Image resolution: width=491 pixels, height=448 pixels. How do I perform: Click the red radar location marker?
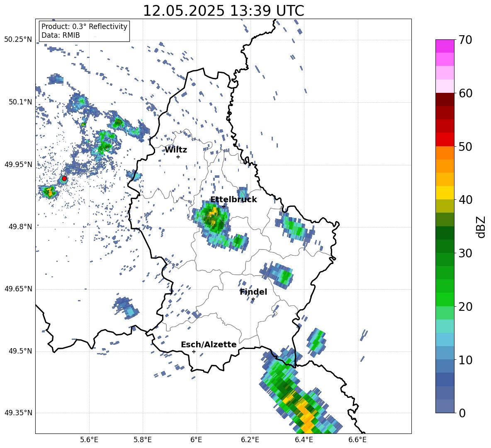coord(64,179)
